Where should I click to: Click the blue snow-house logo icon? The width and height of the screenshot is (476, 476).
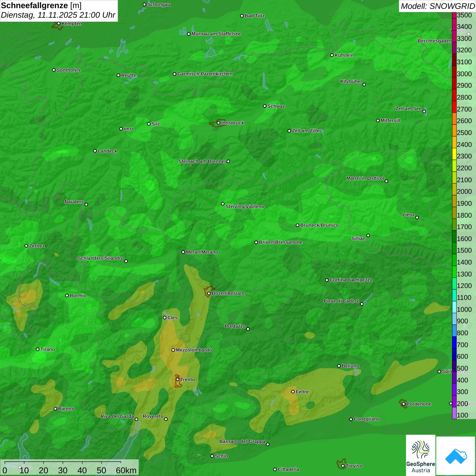pyautogui.click(x=456, y=456)
